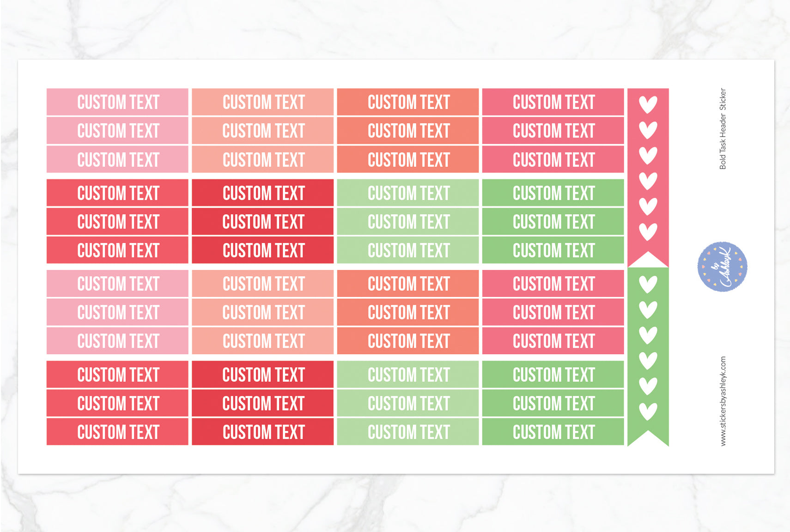Click the topmost dark red sticker in second column
The width and height of the screenshot is (790, 532).
(263, 193)
